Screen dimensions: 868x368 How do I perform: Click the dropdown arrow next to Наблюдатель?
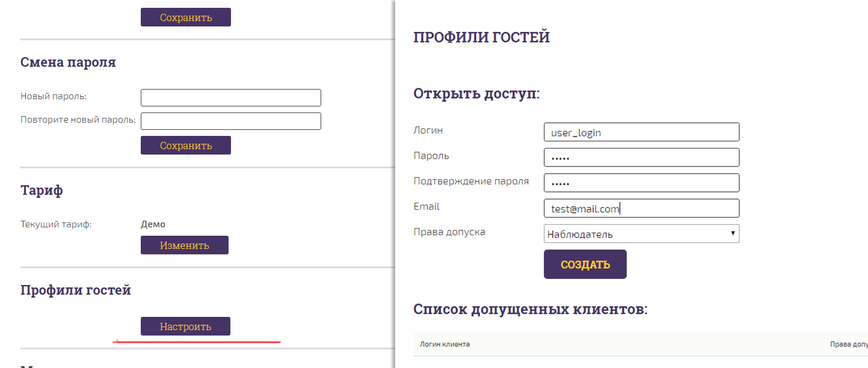pos(732,233)
